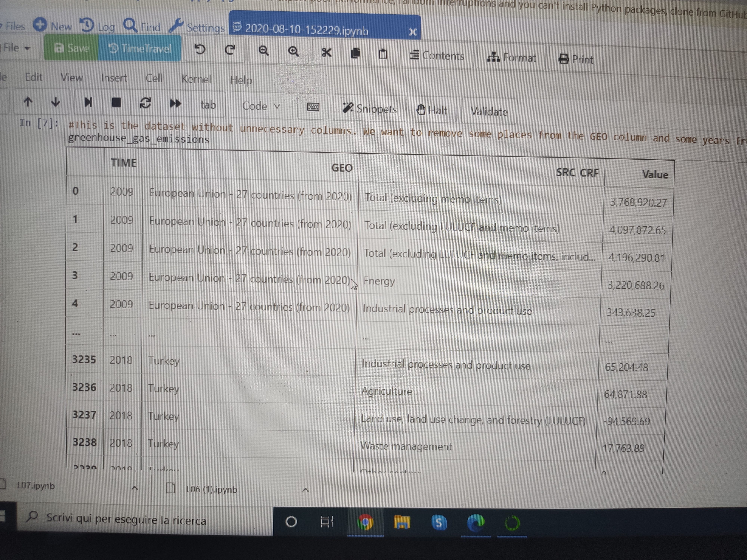747x560 pixels.
Task: Click the undo arrow icon
Action: click(200, 50)
